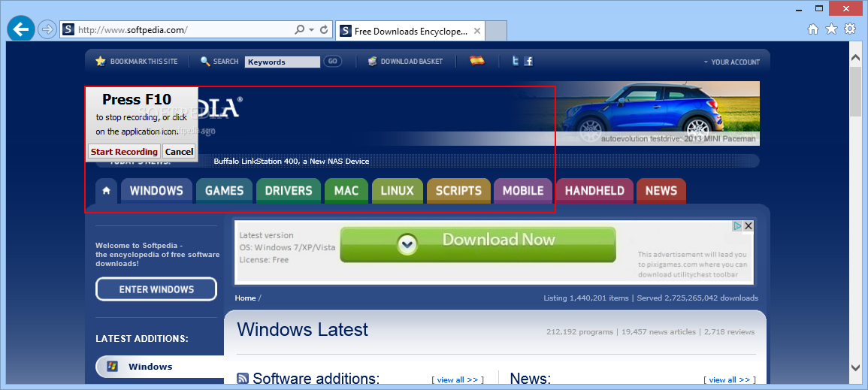
Task: Open the Favorites star icon
Action: pyautogui.click(x=831, y=29)
